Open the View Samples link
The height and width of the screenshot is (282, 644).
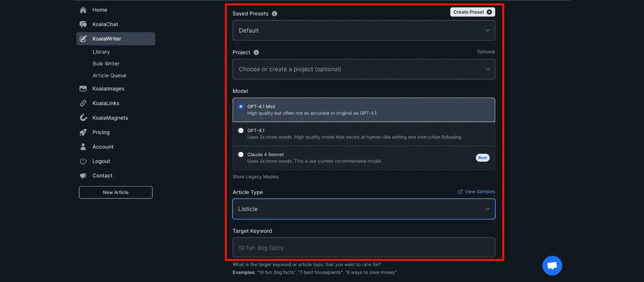click(x=477, y=192)
